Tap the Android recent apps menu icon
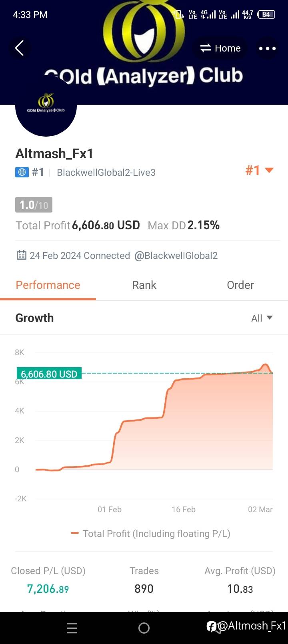 [x=72, y=628]
